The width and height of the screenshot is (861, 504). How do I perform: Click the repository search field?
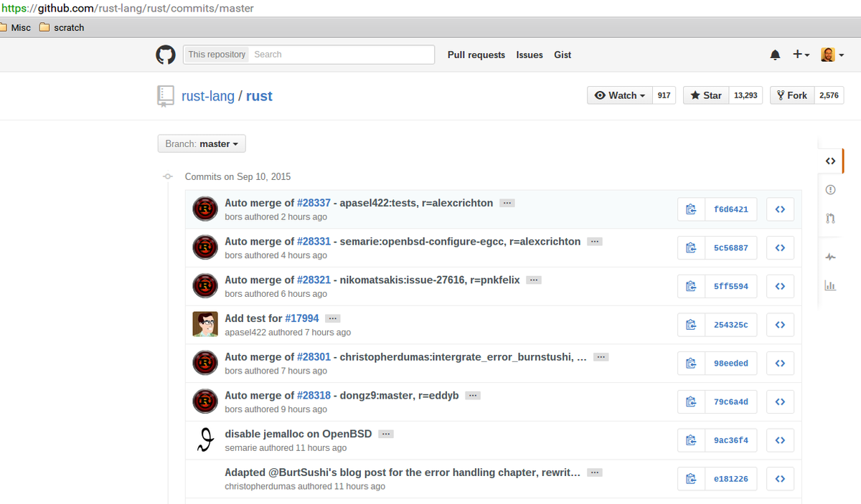coord(343,54)
